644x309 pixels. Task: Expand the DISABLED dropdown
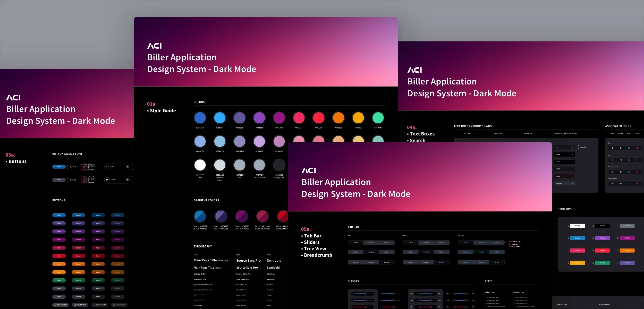click(564, 183)
